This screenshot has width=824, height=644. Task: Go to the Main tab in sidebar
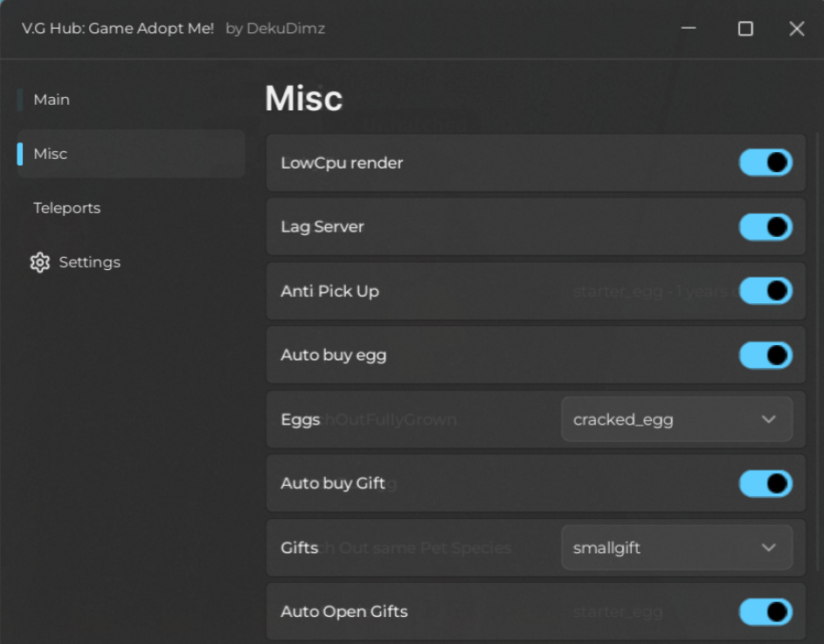(131, 100)
